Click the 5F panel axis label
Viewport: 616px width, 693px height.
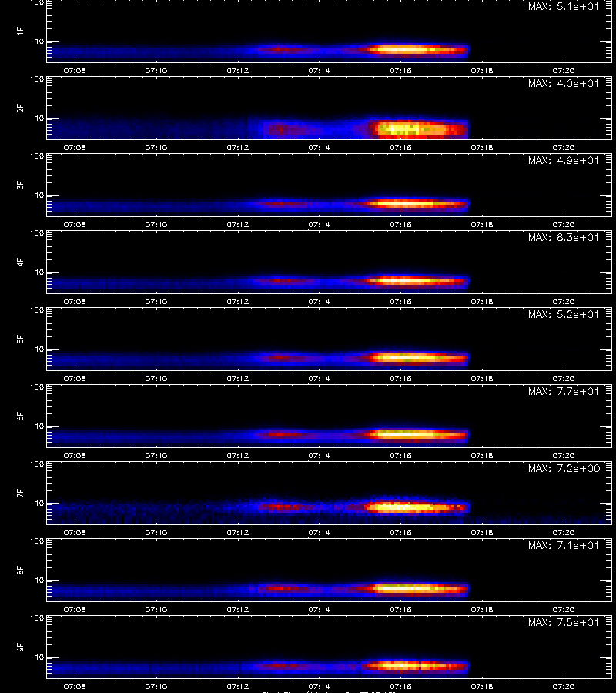point(20,339)
